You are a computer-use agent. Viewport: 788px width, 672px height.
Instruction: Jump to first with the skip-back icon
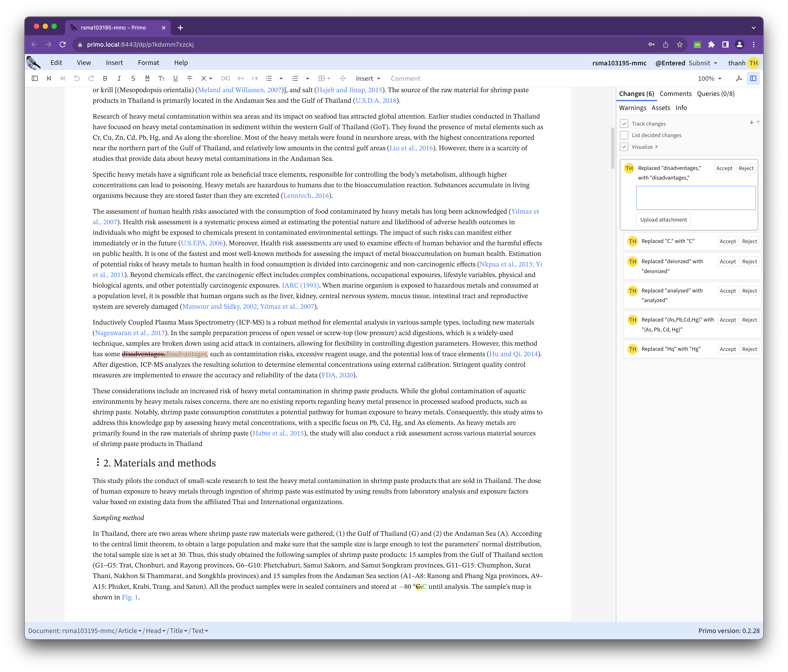click(x=49, y=78)
